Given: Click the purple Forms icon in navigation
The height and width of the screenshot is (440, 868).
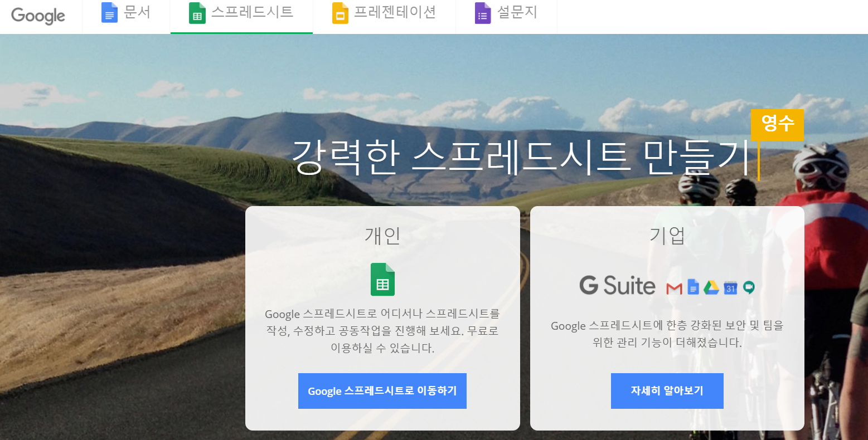Looking at the screenshot, I should (x=483, y=13).
